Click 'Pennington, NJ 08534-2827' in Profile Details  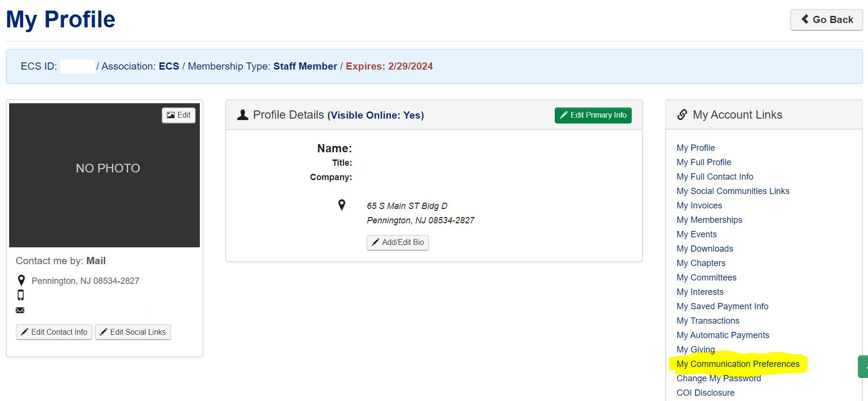click(420, 220)
